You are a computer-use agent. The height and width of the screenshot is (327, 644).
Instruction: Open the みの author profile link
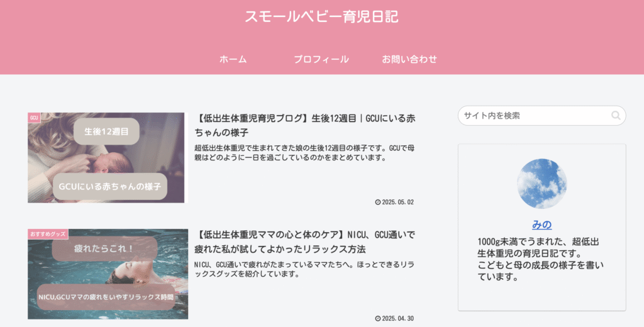click(541, 224)
